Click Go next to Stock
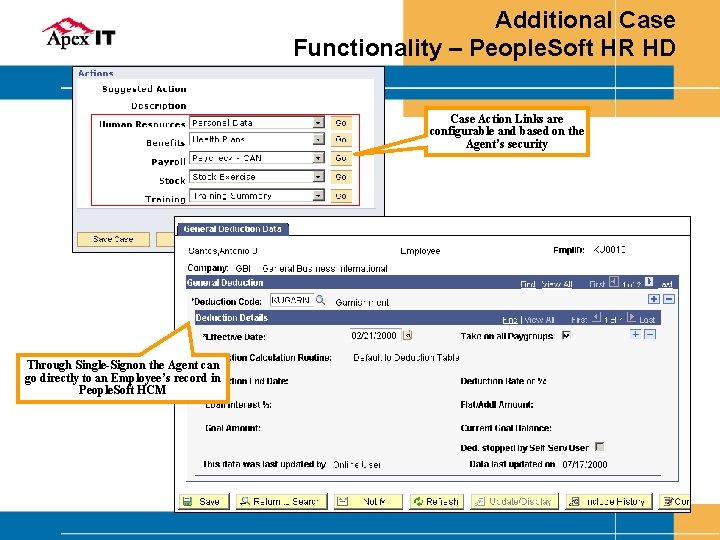720x540 pixels. 341,177
